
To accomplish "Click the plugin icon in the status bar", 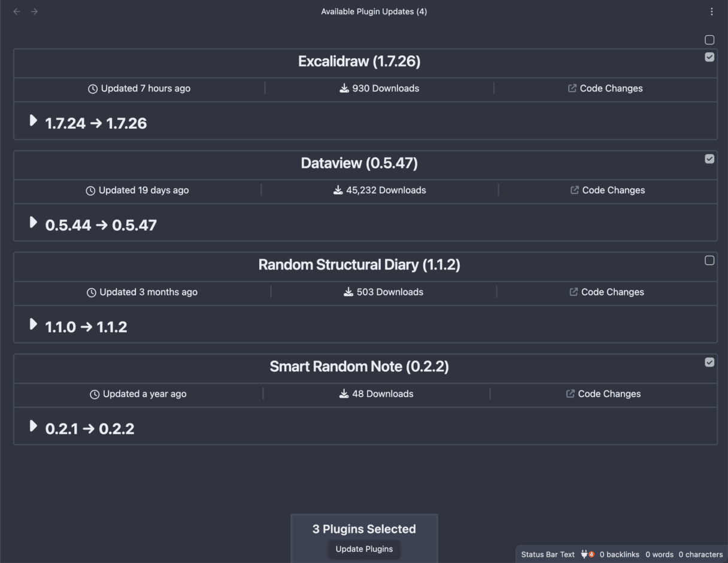I will coord(585,555).
